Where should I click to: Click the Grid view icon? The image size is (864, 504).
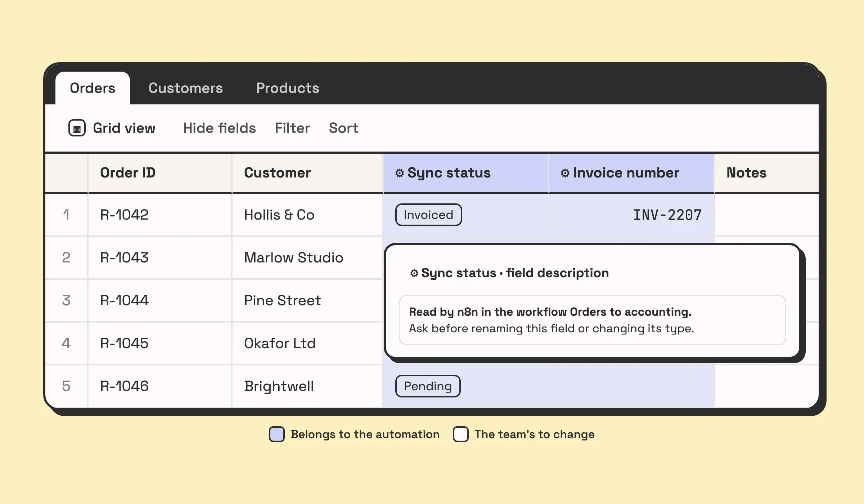(x=77, y=128)
